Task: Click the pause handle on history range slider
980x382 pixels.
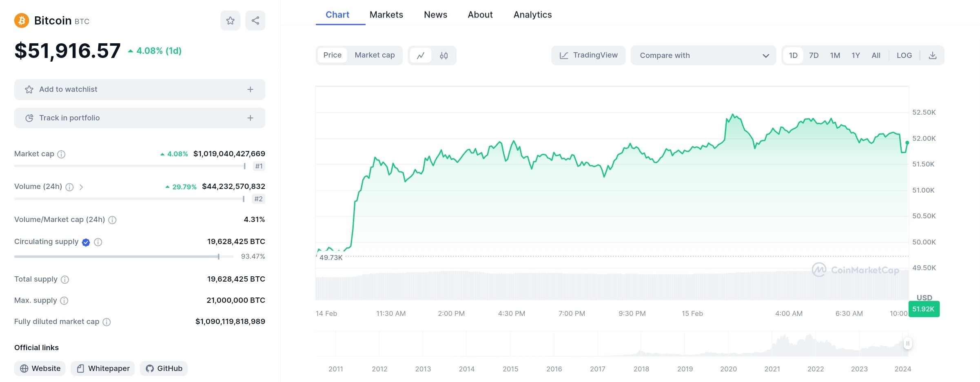Action: [x=908, y=343]
